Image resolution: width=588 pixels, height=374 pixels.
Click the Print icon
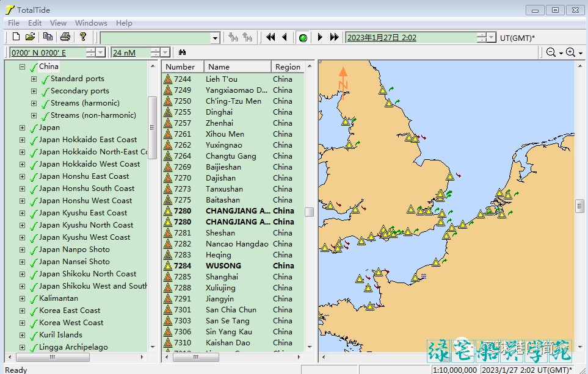[65, 37]
